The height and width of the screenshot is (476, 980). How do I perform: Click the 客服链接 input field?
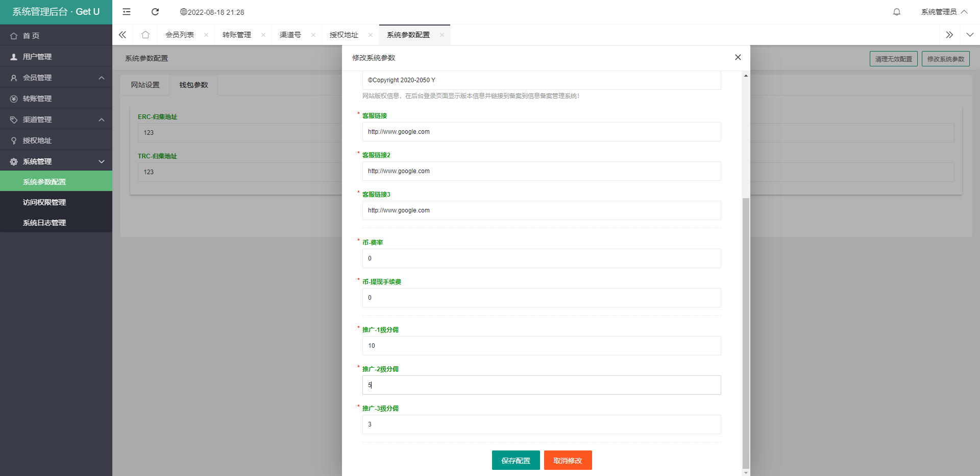point(541,132)
